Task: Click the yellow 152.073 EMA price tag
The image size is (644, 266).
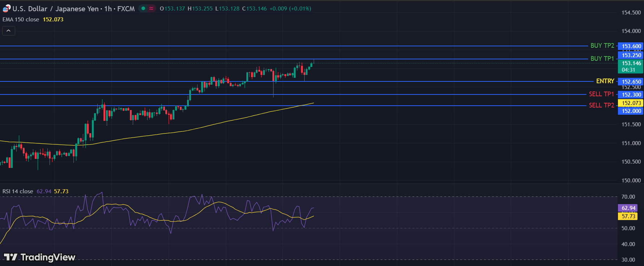Action: 631,103
